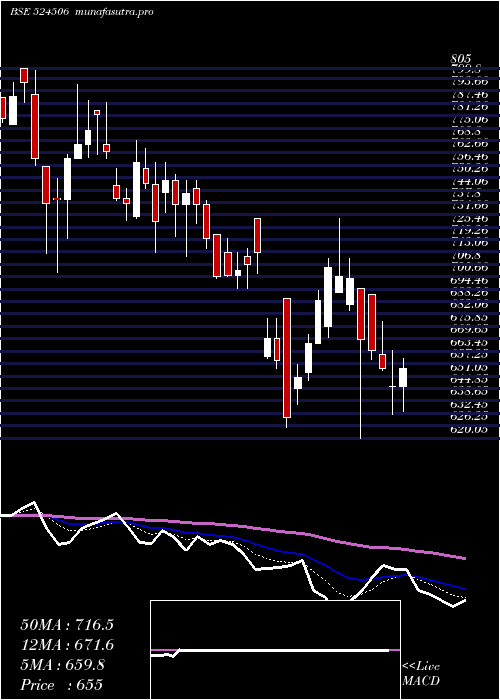Click the 719.26 price axis label
This screenshot has height=700, width=500.
tap(468, 231)
